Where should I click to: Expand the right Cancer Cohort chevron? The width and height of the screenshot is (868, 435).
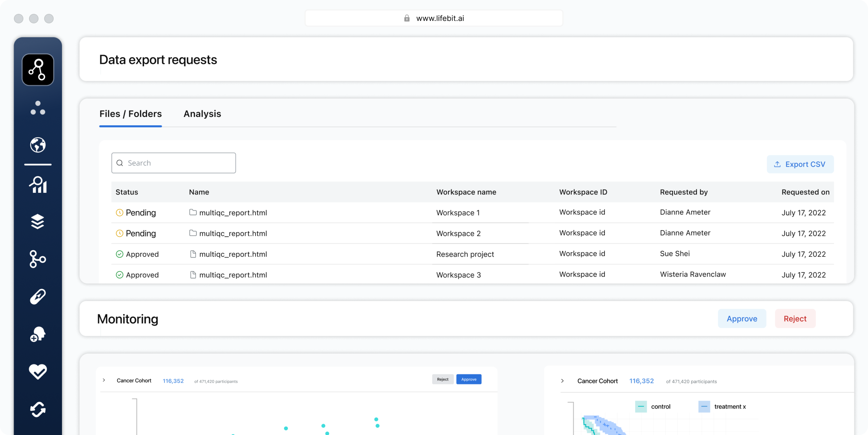tap(562, 381)
